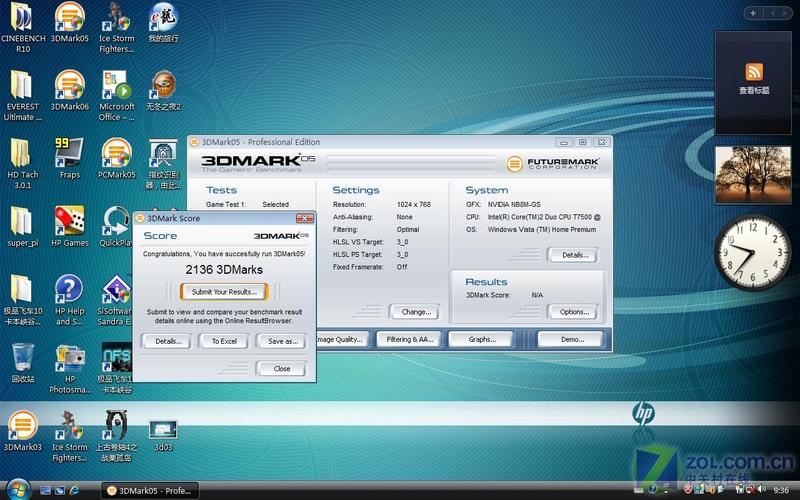Open the EVEREST Ultimate folder
This screenshot has height=500, width=800.
(x=22, y=86)
